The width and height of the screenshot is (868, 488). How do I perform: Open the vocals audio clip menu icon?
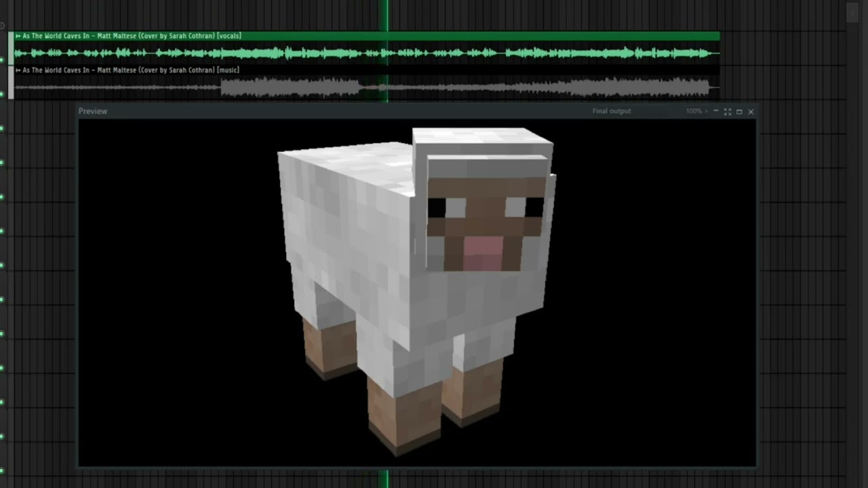coord(18,36)
